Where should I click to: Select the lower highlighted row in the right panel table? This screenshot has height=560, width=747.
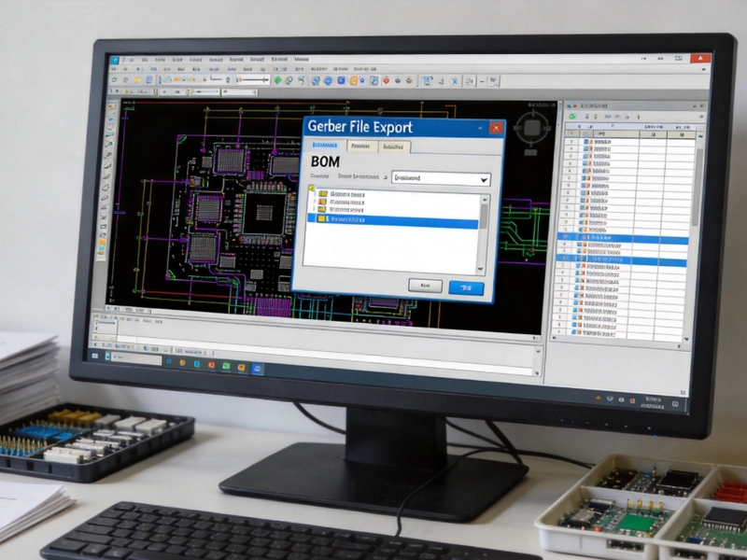click(x=621, y=259)
